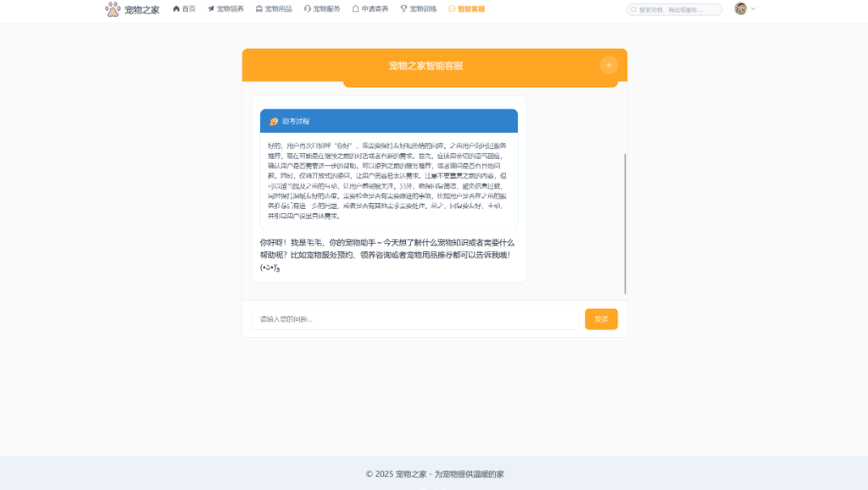Click the 发送 send button
This screenshot has height=490, width=868.
pos(601,319)
